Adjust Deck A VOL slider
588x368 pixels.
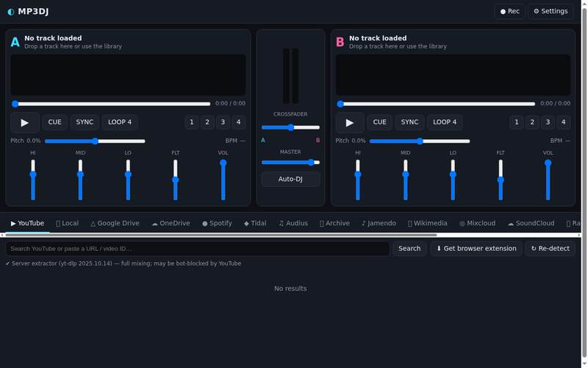[223, 180]
